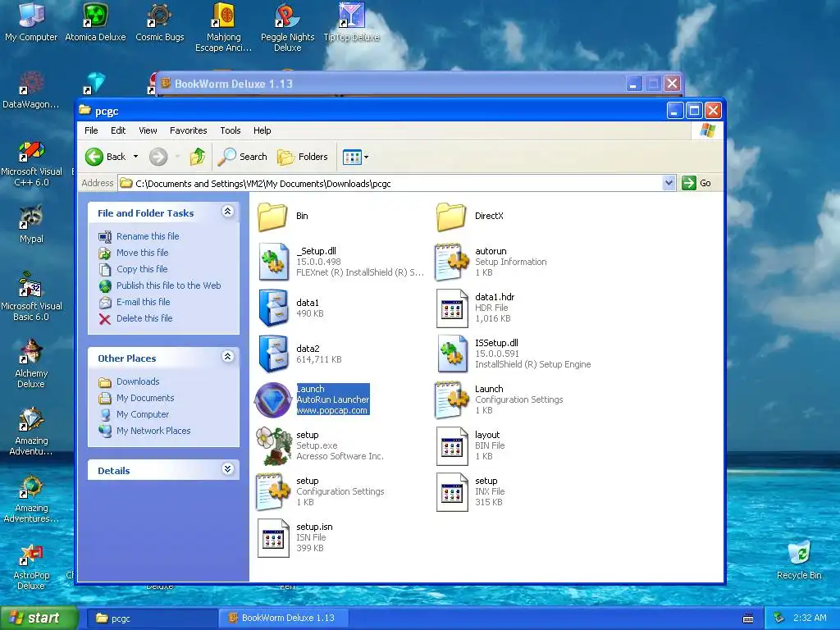Click the 2:32 AM system tray clock
This screenshot has width=840, height=630.
coord(810,618)
